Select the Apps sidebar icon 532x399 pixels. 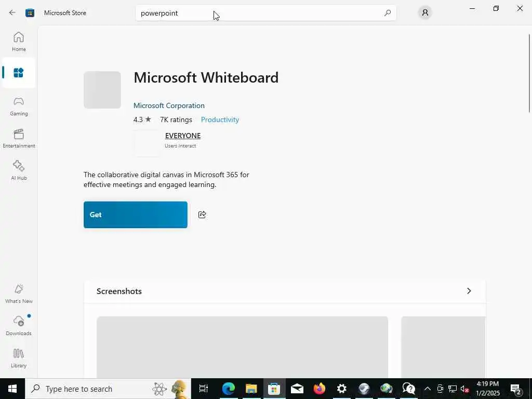pos(19,73)
